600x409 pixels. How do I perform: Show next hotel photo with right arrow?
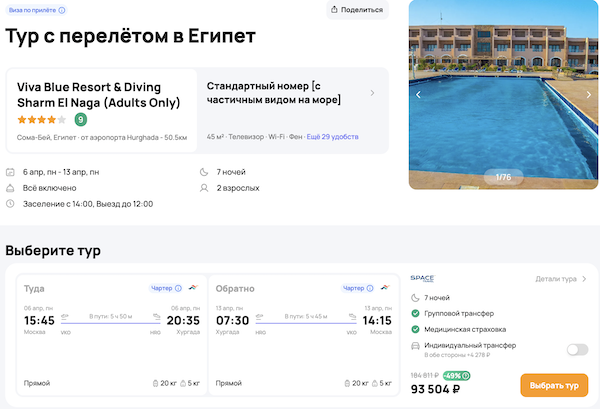point(588,95)
